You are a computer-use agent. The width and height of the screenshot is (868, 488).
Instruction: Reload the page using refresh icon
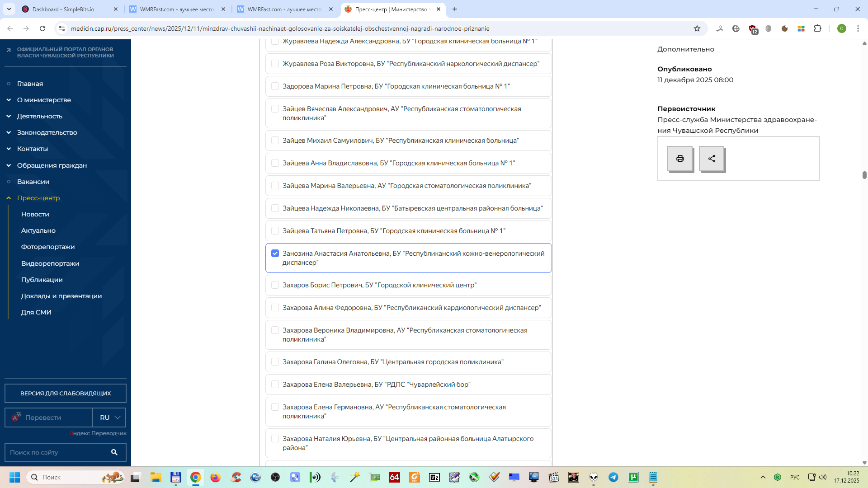pos(42,28)
